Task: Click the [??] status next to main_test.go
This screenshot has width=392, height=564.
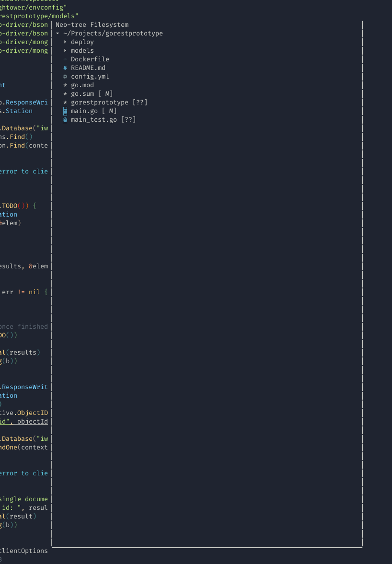Action: (x=128, y=120)
